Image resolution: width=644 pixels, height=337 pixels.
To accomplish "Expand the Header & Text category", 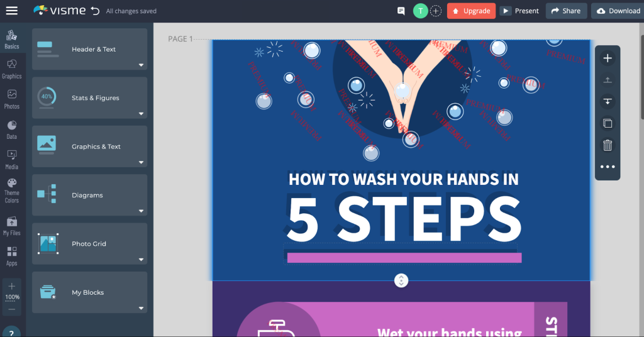I will 89,49.
